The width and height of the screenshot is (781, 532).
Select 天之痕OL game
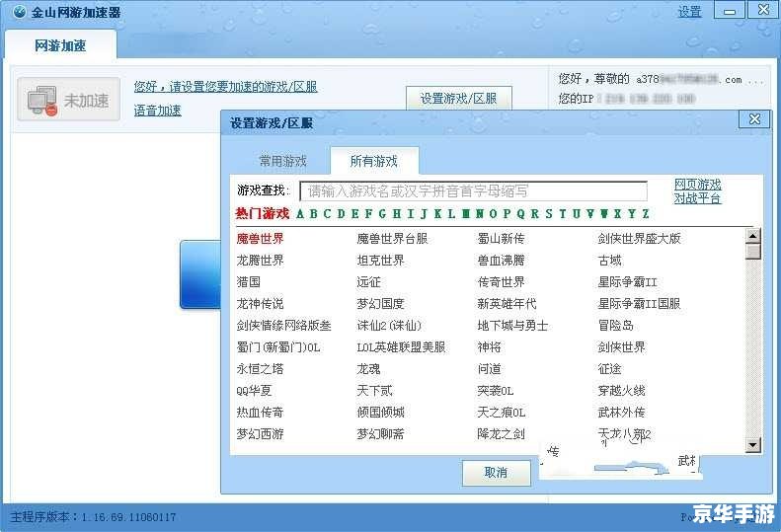point(501,412)
